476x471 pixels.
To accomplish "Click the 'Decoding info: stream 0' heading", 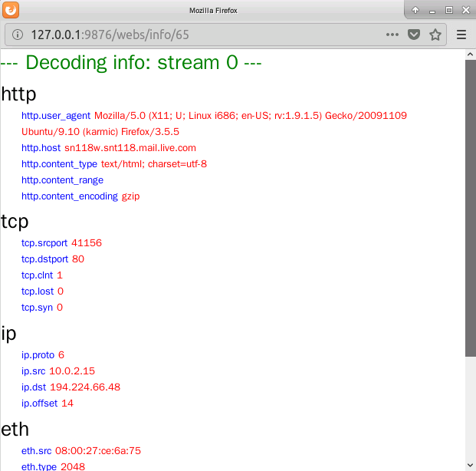I will pyautogui.click(x=131, y=63).
